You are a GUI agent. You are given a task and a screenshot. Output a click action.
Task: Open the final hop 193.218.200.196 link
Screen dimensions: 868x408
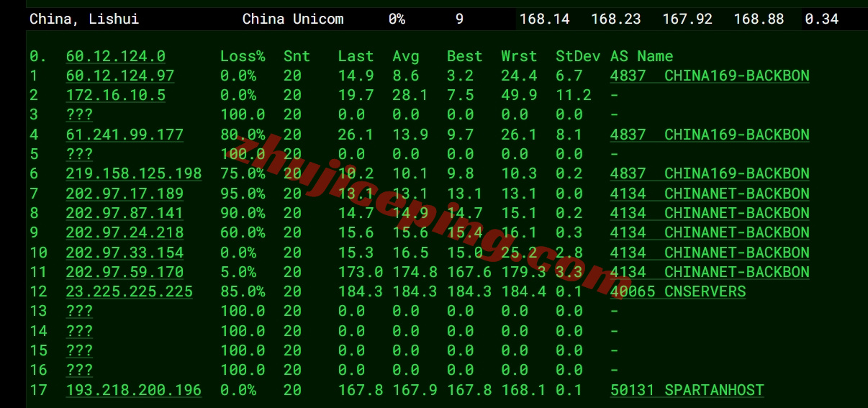(x=133, y=390)
